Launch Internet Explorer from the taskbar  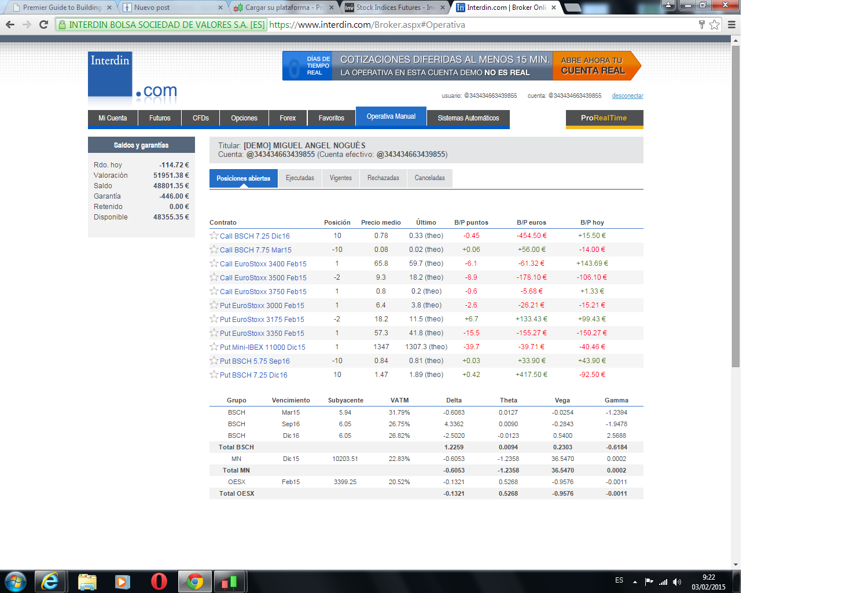(x=50, y=581)
